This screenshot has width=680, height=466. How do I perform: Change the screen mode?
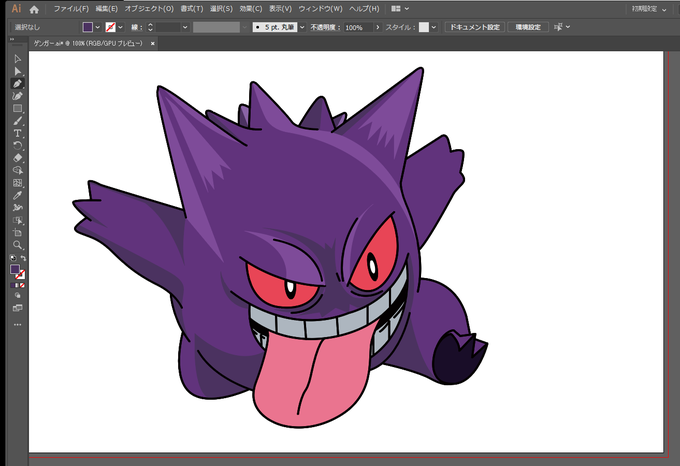17,308
